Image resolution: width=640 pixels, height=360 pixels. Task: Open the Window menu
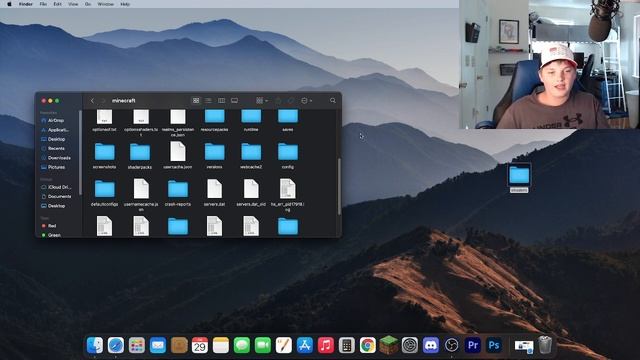(106, 4)
